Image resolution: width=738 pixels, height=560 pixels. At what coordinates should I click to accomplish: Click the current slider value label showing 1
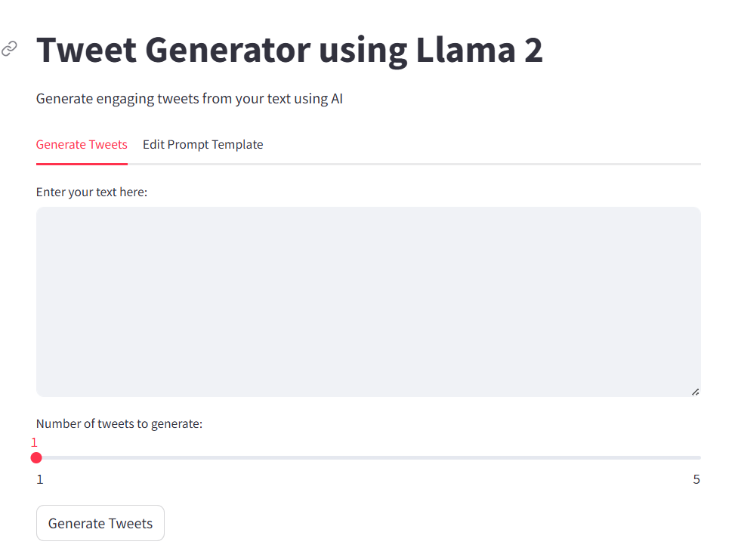click(34, 441)
